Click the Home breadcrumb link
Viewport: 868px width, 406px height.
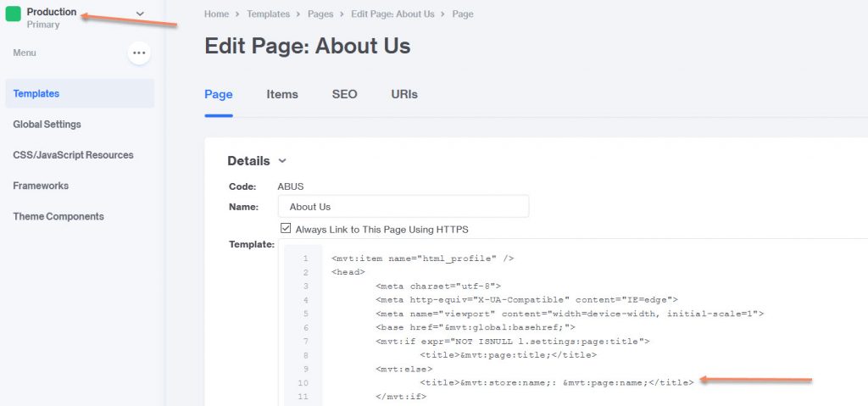216,14
